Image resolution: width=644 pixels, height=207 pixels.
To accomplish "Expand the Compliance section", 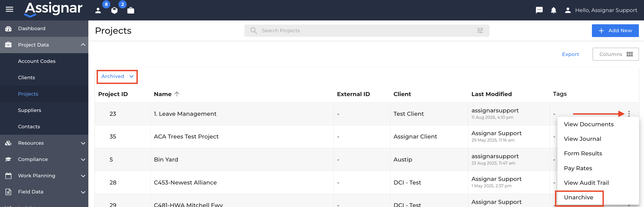I will pyautogui.click(x=83, y=159).
